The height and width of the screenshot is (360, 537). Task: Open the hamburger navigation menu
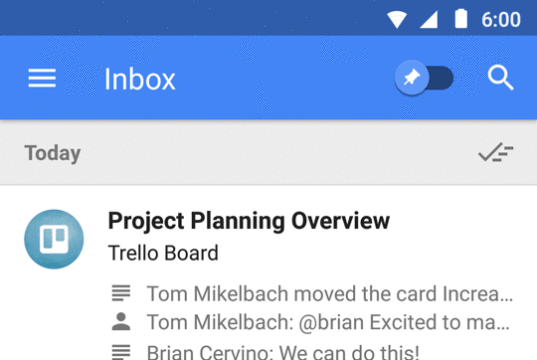coord(42,78)
